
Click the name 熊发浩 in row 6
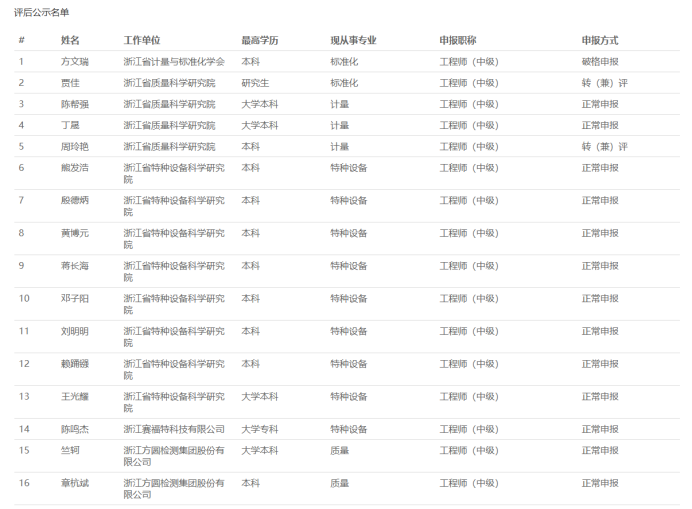pyautogui.click(x=74, y=168)
